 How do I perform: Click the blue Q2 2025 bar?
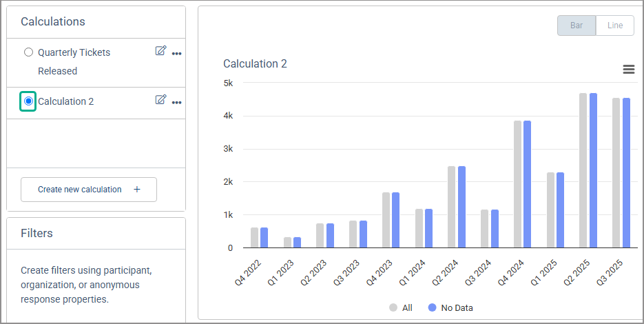pyautogui.click(x=593, y=170)
